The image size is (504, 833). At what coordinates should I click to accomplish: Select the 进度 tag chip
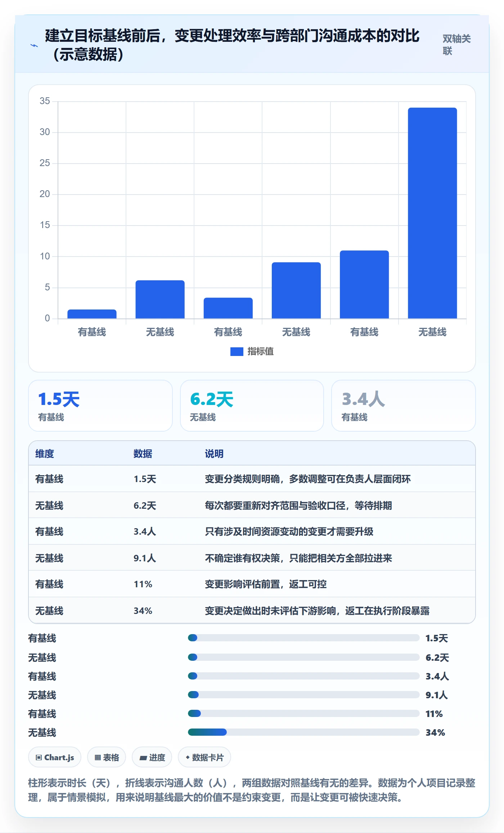point(152,757)
